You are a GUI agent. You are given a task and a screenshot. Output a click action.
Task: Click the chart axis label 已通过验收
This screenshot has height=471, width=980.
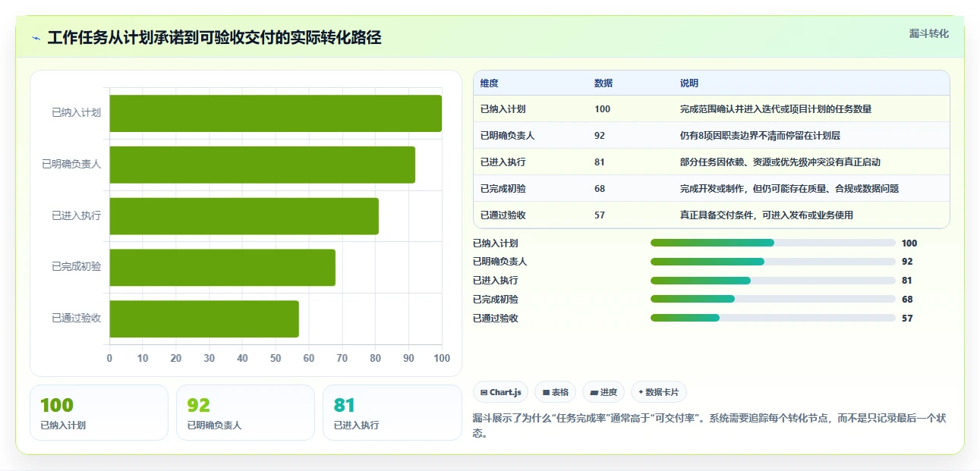[x=76, y=319]
